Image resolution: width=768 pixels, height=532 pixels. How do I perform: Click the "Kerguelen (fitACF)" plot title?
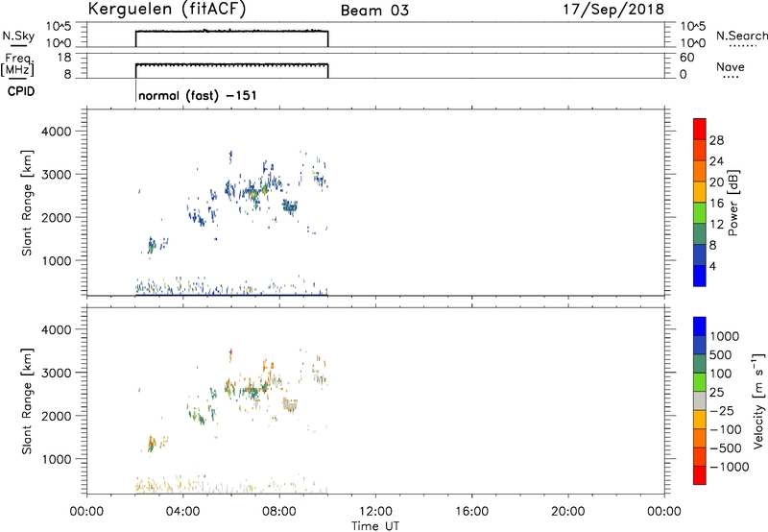coord(167,10)
